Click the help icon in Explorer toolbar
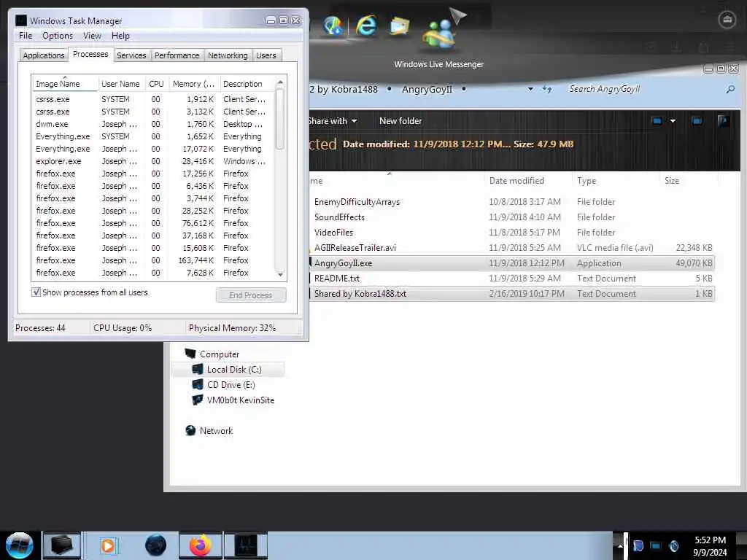The image size is (747, 560). (723, 121)
